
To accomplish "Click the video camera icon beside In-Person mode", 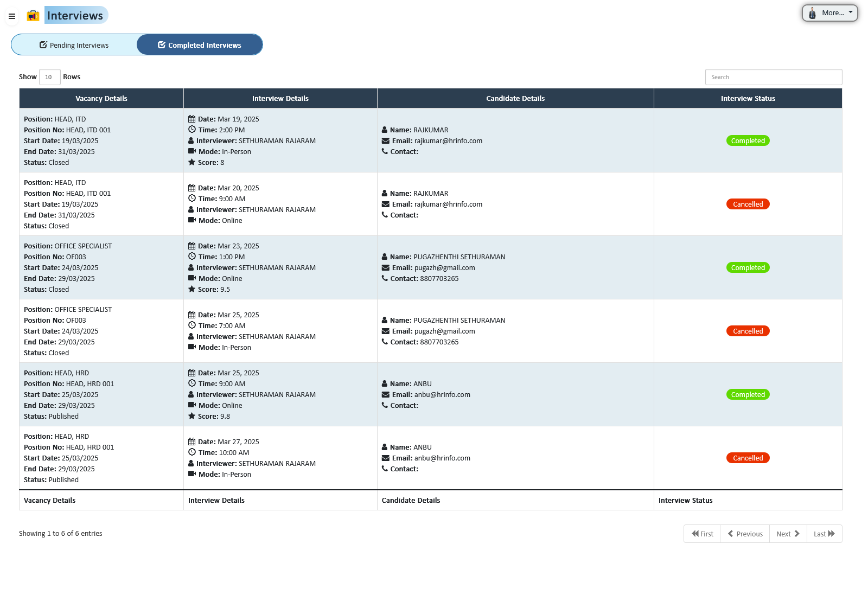I will coord(192,151).
